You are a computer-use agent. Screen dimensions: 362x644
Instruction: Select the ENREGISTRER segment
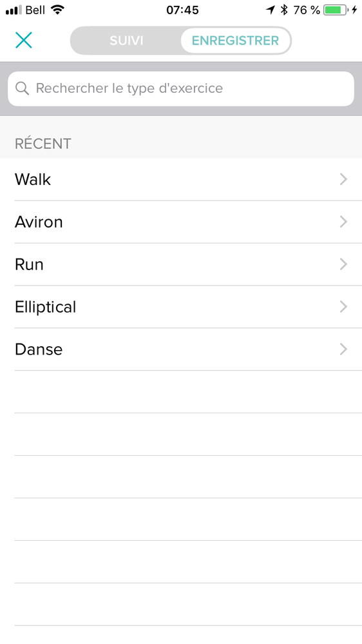coord(236,41)
